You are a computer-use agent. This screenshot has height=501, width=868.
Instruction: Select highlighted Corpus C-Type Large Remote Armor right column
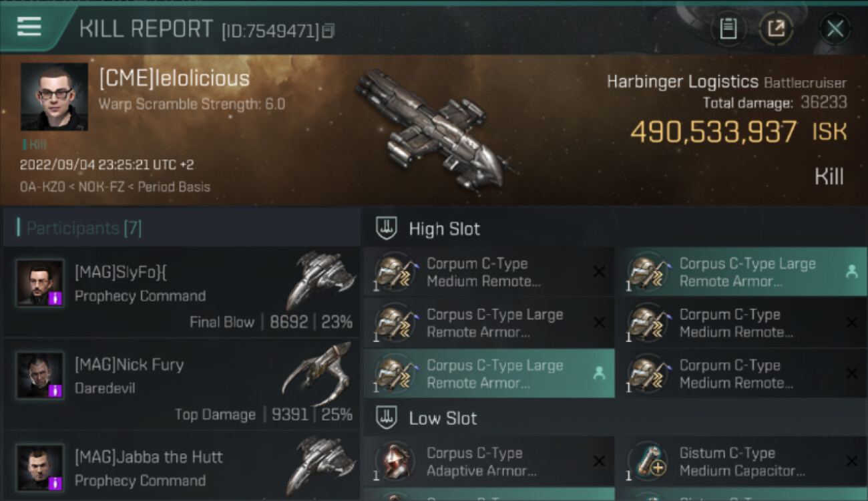[741, 272]
